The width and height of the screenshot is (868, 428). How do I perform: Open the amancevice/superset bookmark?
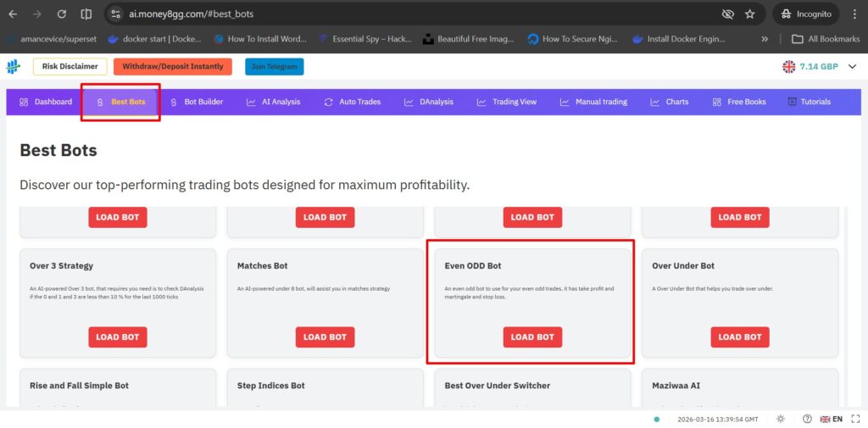click(x=53, y=39)
